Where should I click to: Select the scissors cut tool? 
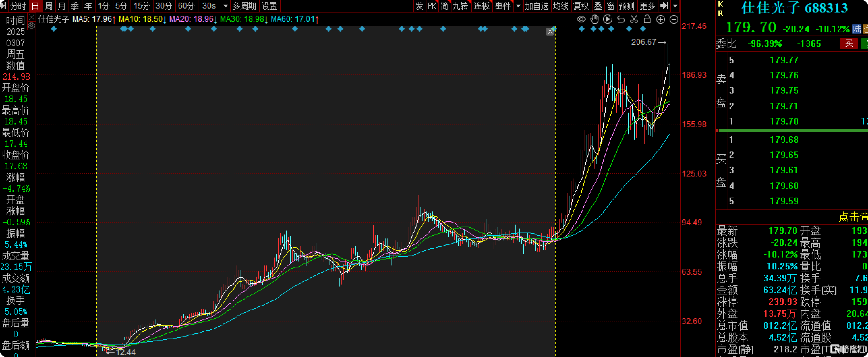tap(634, 19)
